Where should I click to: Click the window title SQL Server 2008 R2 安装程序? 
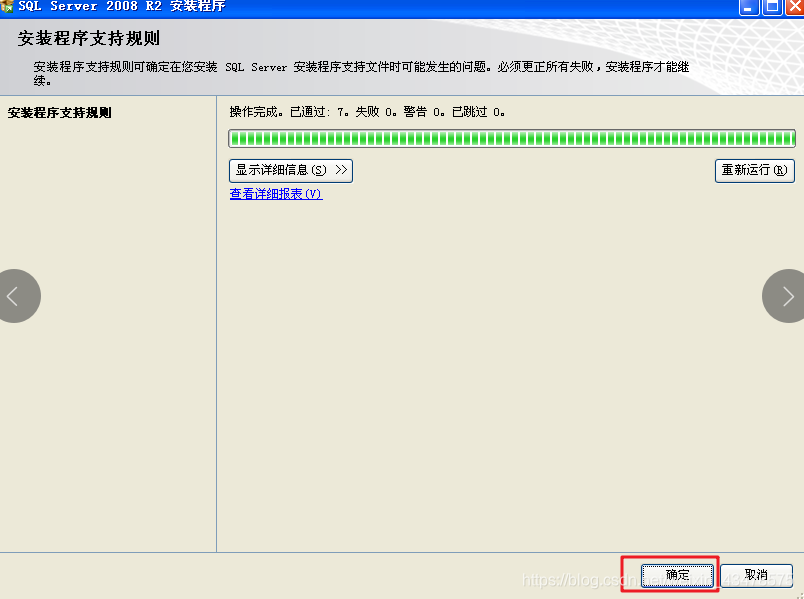coord(122,6)
